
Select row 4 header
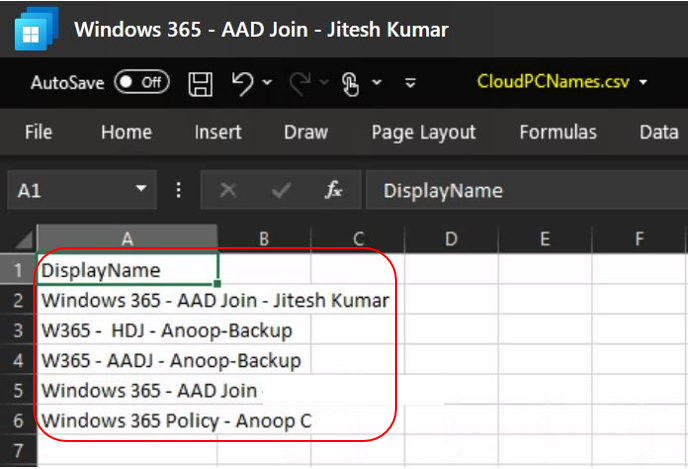(x=18, y=360)
